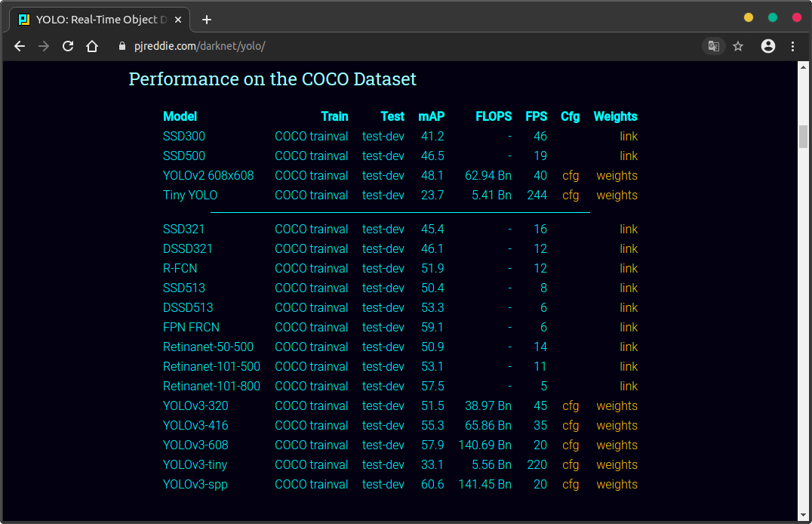
Task: Open the FPN FRCN link
Action: [629, 328]
